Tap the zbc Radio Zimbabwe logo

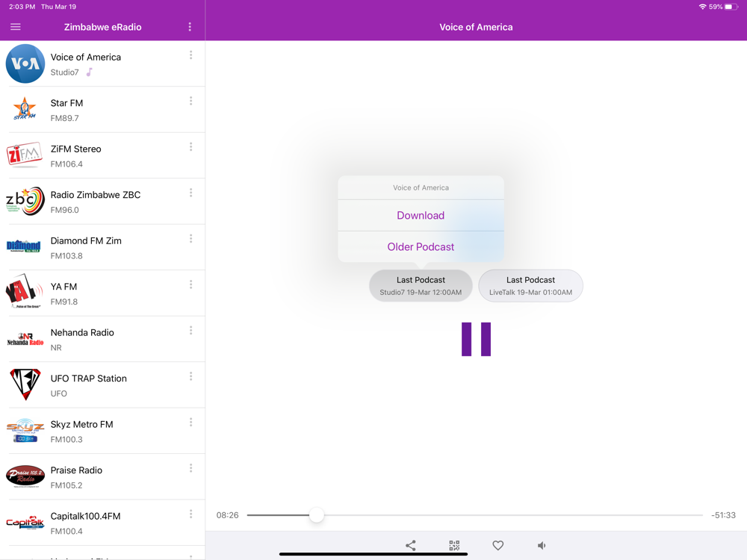point(25,200)
